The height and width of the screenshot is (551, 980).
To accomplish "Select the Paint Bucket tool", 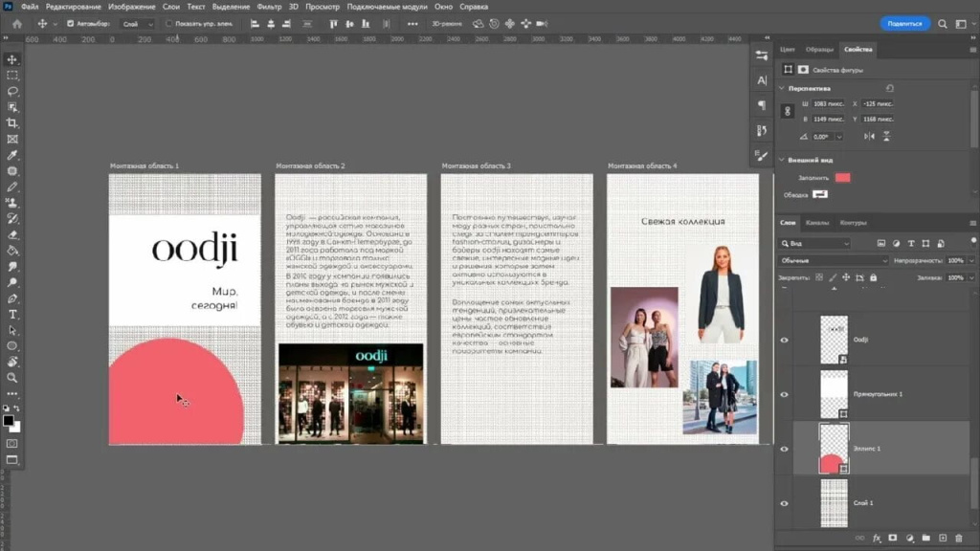I will 11,251.
